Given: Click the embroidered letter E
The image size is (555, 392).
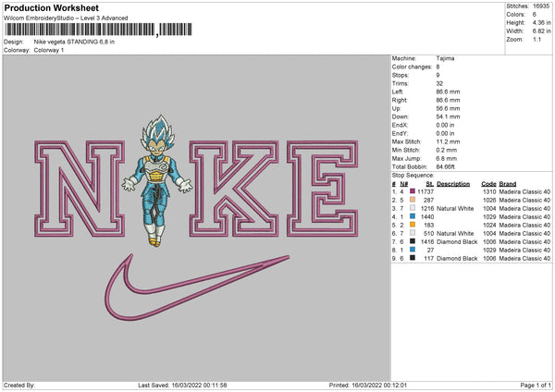Looking at the screenshot, I should click(x=323, y=189).
